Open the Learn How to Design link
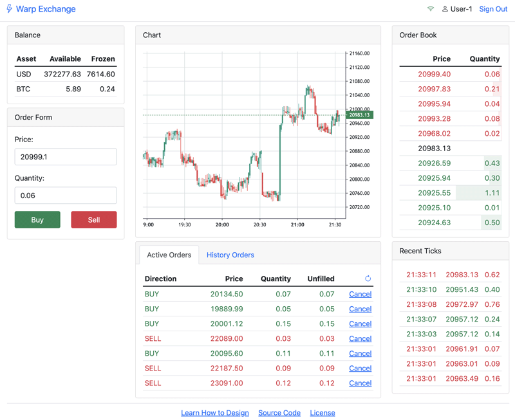 click(215, 413)
